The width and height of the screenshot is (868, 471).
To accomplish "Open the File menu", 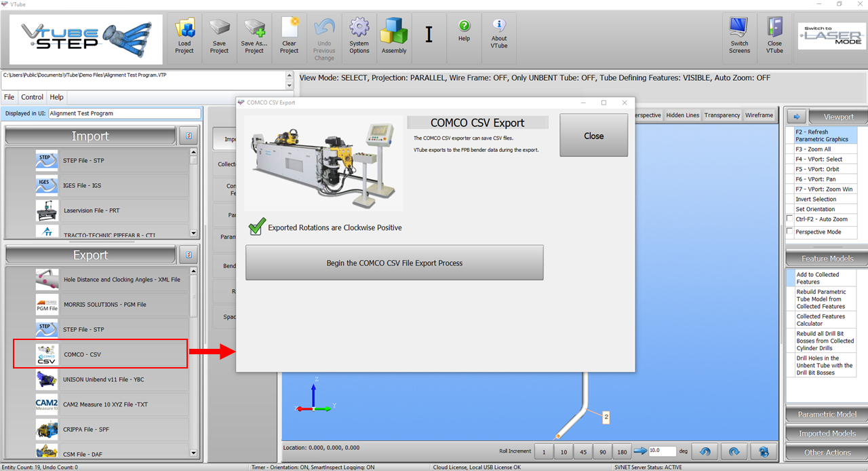I will tap(9, 97).
